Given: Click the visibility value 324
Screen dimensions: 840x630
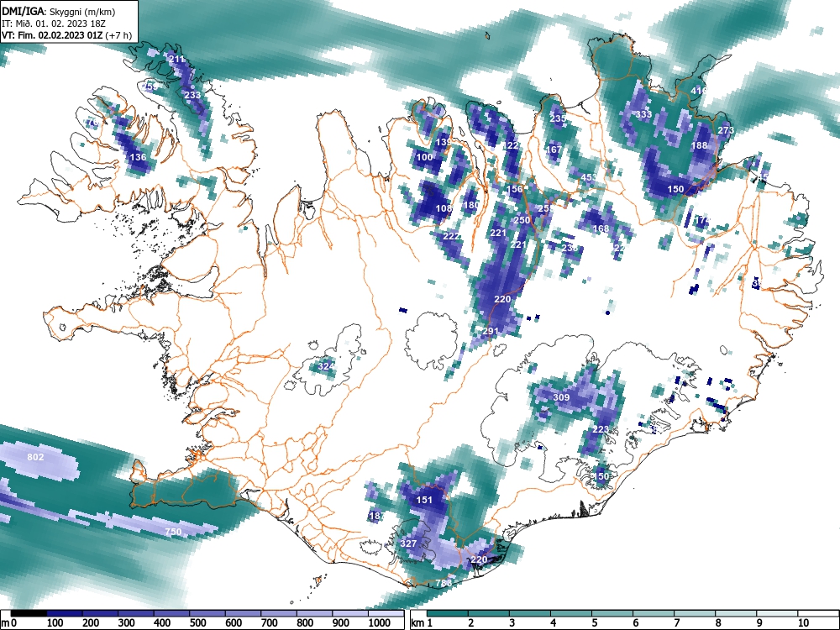Looking at the screenshot, I should [x=326, y=366].
